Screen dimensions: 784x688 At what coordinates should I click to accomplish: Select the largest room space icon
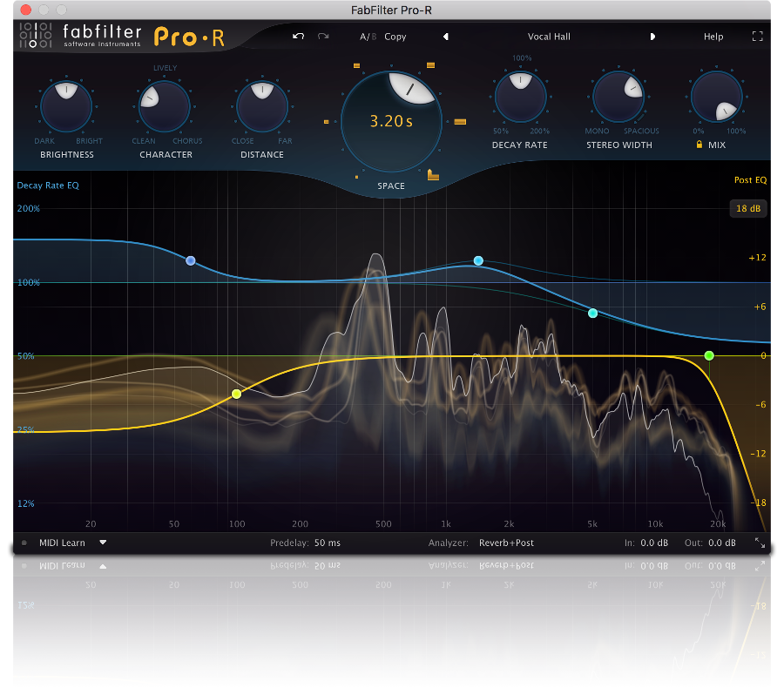point(433,175)
